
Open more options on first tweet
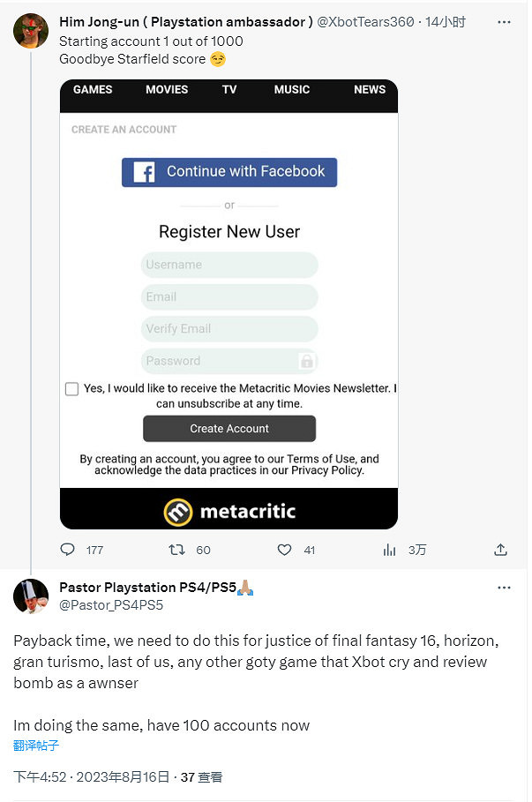pyautogui.click(x=504, y=21)
